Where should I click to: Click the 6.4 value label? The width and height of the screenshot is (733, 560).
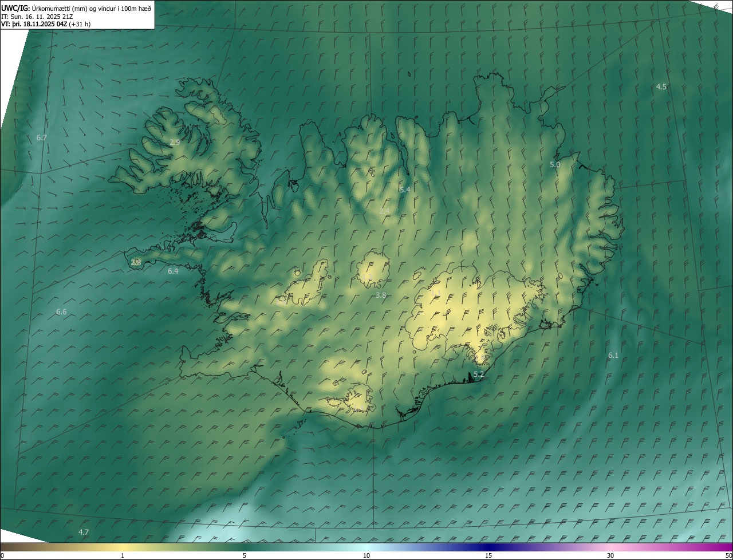point(173,271)
